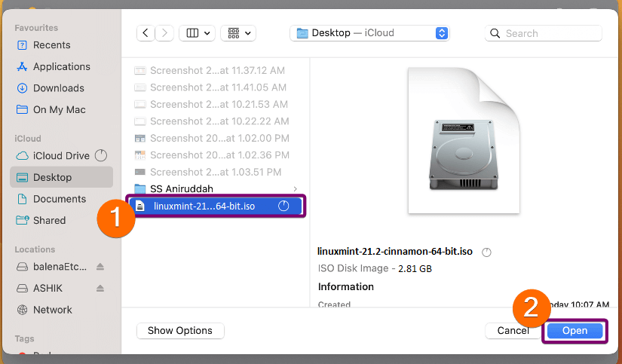Select linuxmint-21...64-bit.iso file
Screen dimensions: 622x364
[216, 206]
